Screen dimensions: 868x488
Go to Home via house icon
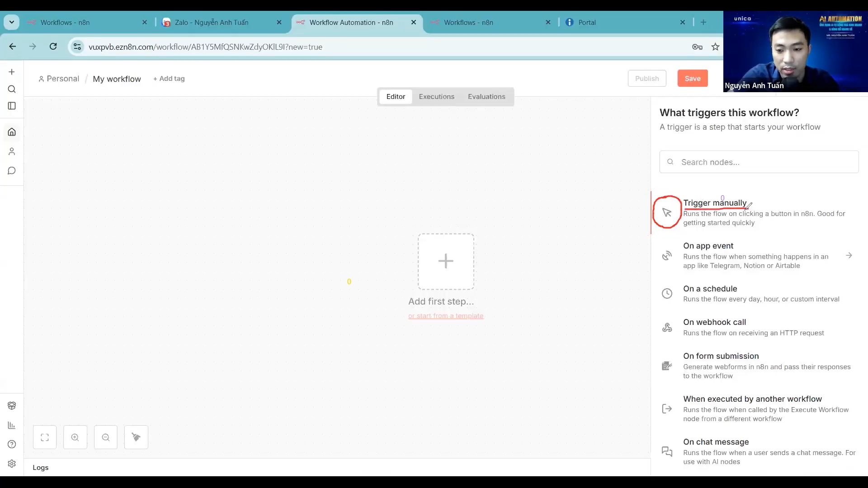tap(12, 132)
